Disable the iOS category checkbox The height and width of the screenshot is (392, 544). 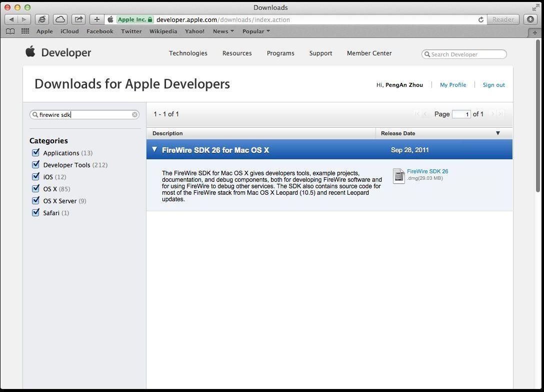(x=35, y=176)
